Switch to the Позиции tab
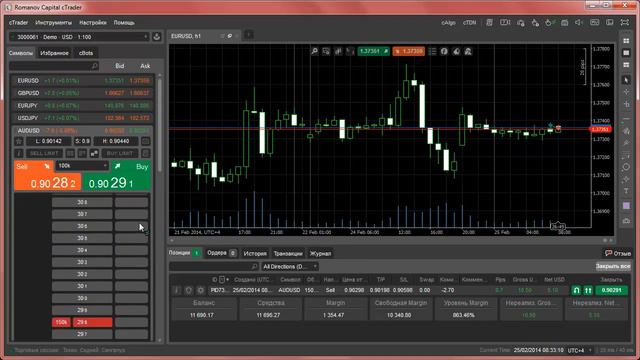 point(184,253)
